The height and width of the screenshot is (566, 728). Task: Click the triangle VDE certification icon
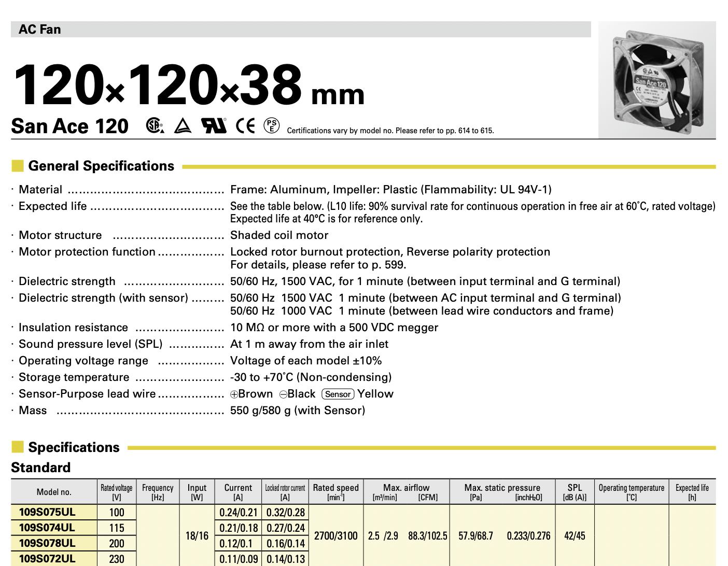183,126
